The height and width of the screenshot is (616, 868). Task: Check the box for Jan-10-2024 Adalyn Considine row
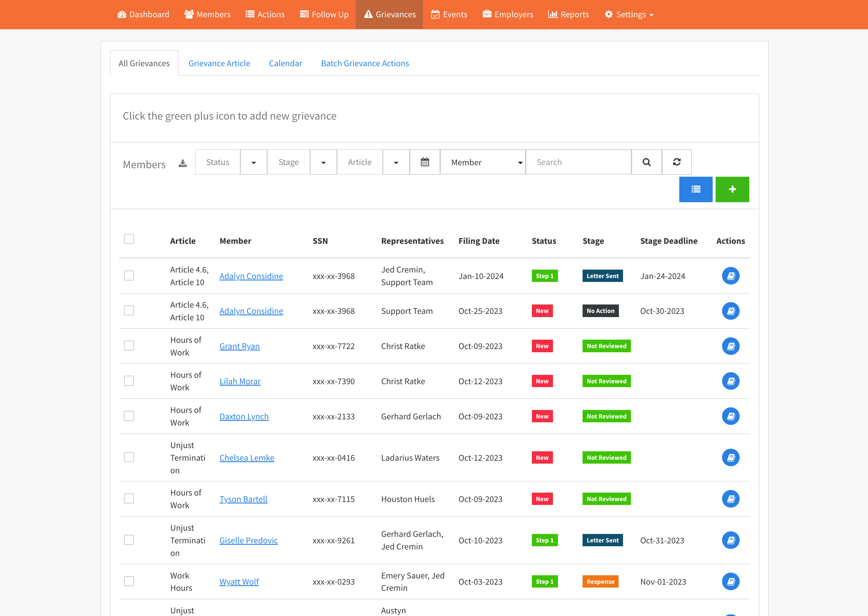point(129,275)
